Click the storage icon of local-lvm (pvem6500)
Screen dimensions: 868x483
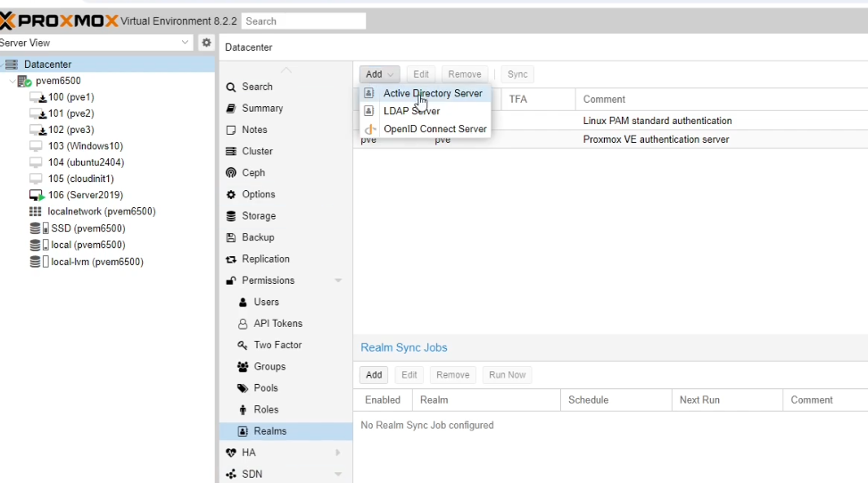point(38,262)
